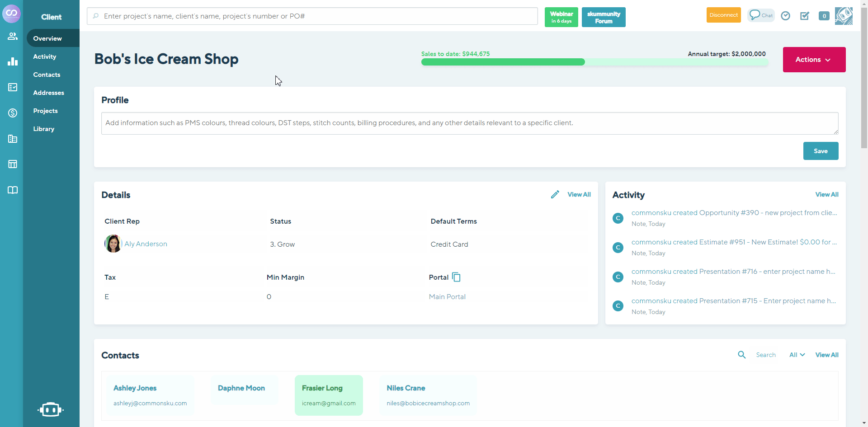Open the calendar icon in the sidebar
The width and height of the screenshot is (868, 427).
[12, 164]
